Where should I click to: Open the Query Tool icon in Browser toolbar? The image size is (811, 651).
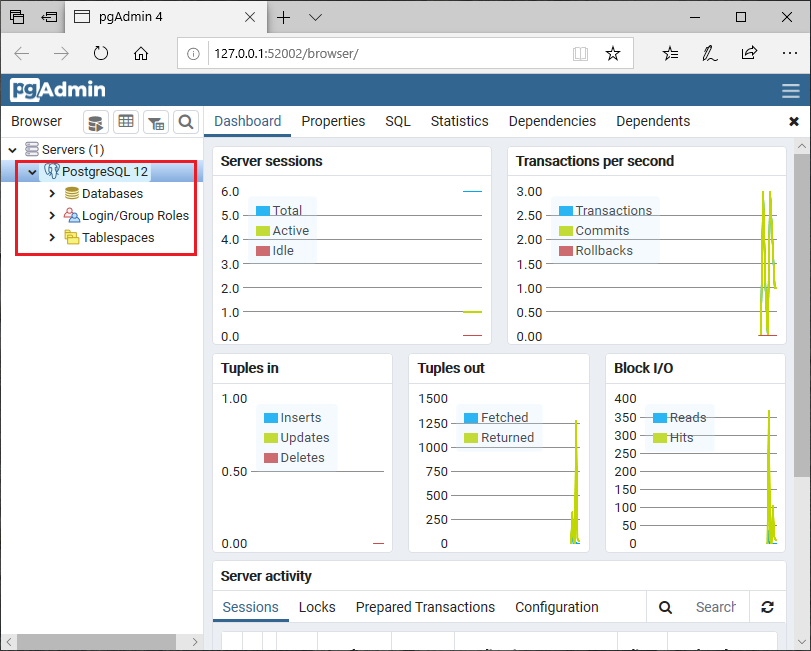coord(96,122)
